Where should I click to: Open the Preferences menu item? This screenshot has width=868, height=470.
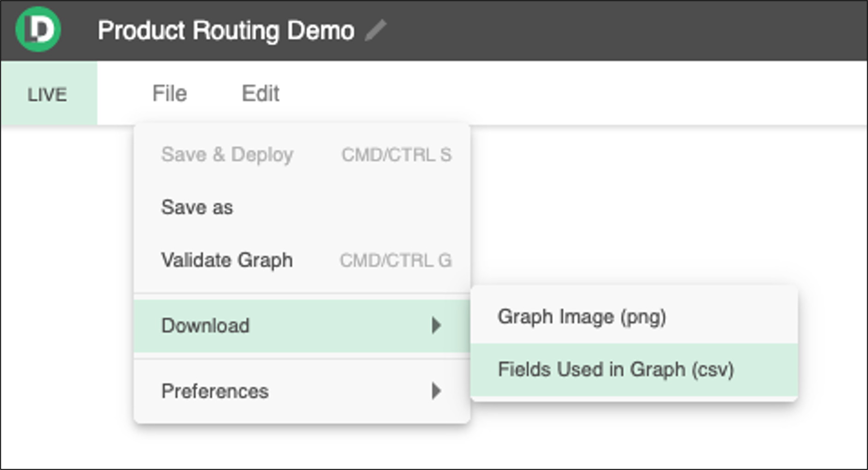(x=302, y=391)
